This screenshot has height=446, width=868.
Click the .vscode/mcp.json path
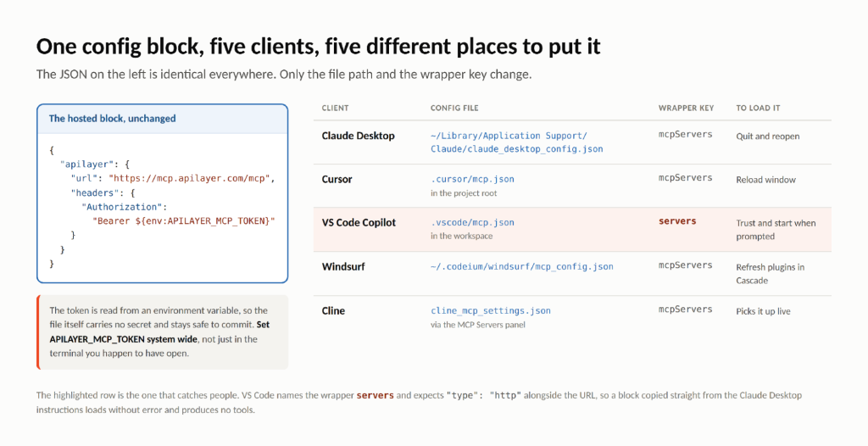[x=473, y=223]
